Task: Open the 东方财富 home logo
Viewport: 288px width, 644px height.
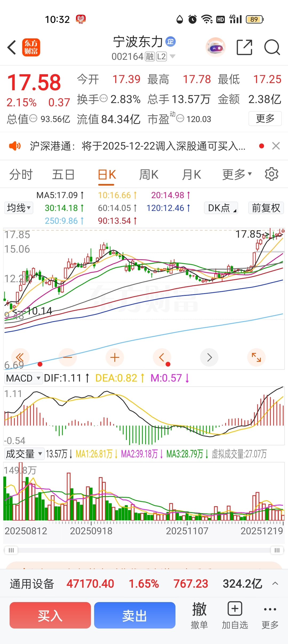Action: [x=31, y=47]
